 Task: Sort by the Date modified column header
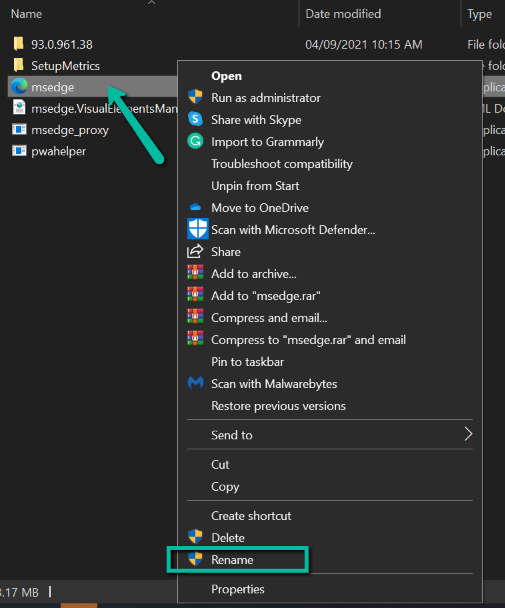[343, 14]
